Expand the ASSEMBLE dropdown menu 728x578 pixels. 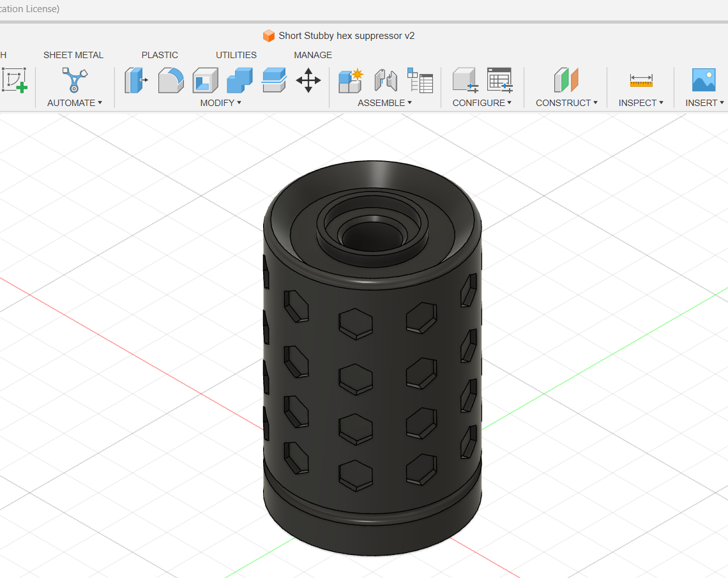384,103
